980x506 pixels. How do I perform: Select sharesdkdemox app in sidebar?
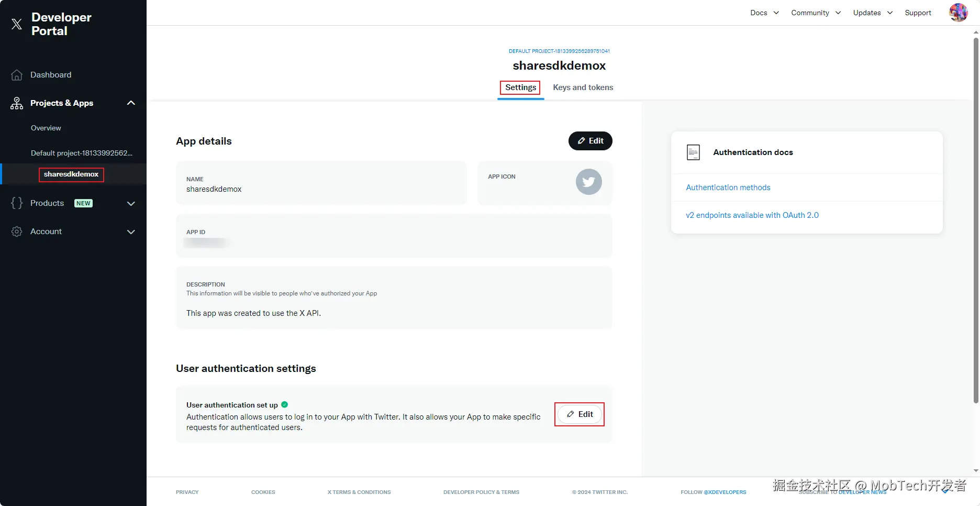[x=71, y=174]
